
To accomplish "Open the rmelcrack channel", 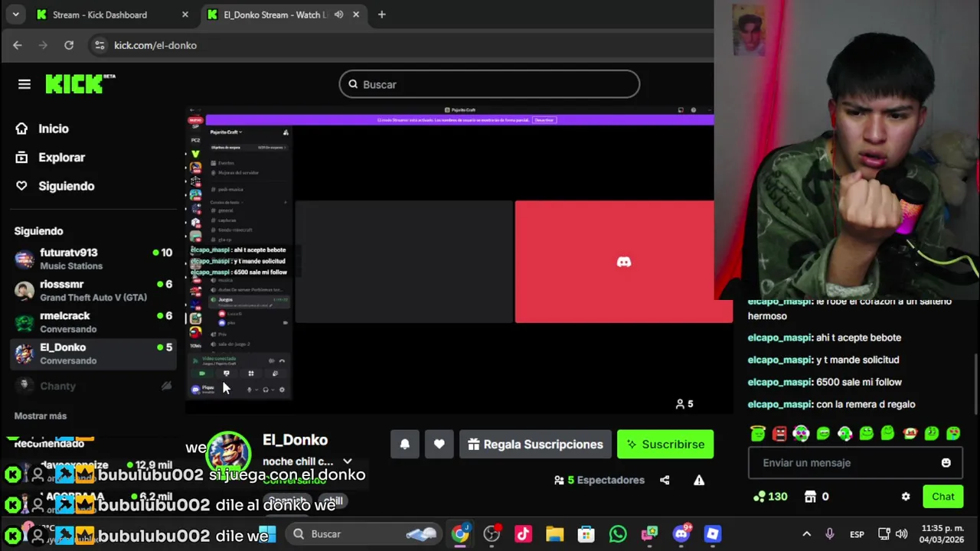I will tap(93, 322).
